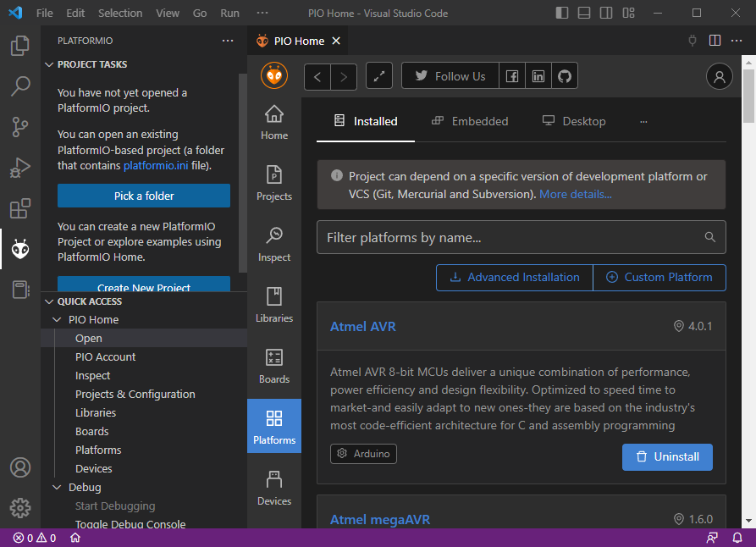
Task: Open Source Control view
Action: coord(19,127)
